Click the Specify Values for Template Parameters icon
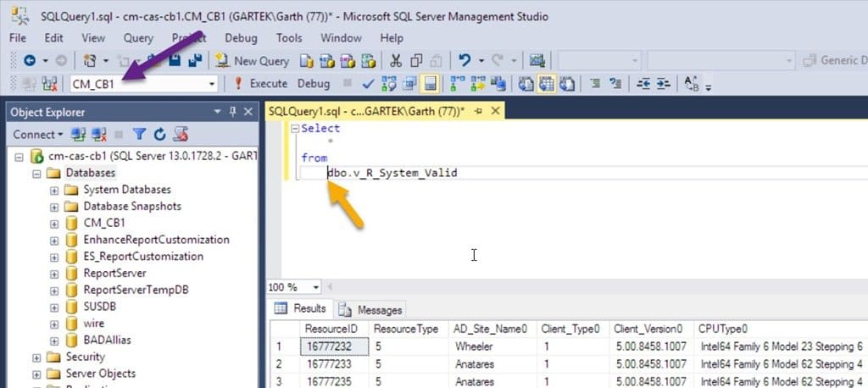This screenshot has width=868, height=388. pos(691,84)
